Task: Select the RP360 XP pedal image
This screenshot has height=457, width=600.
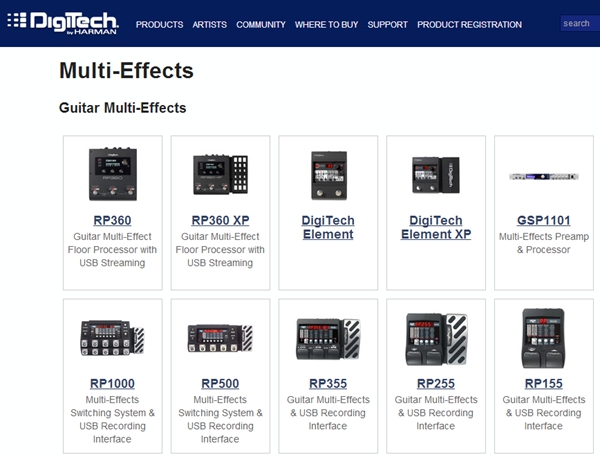Action: pos(220,175)
